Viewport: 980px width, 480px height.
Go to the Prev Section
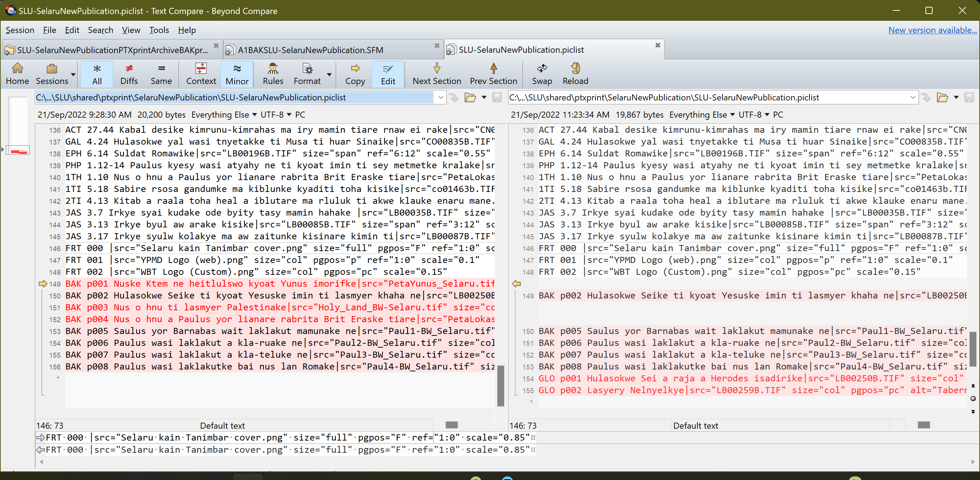click(493, 74)
